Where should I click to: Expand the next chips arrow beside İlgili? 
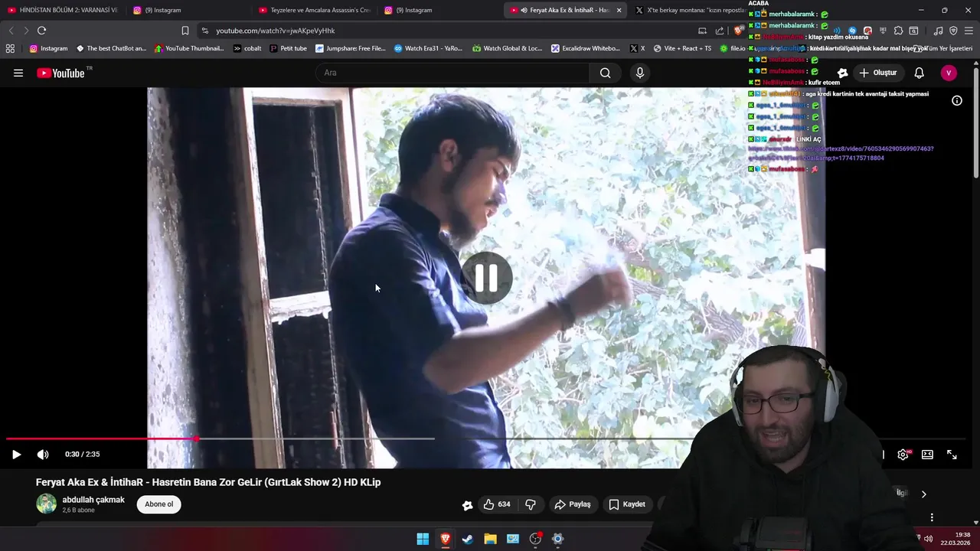point(923,494)
